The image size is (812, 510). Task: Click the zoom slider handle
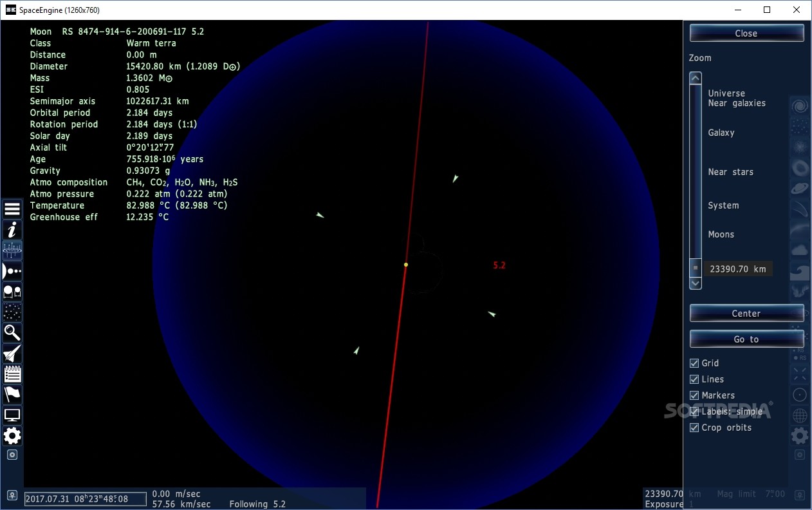(695, 269)
